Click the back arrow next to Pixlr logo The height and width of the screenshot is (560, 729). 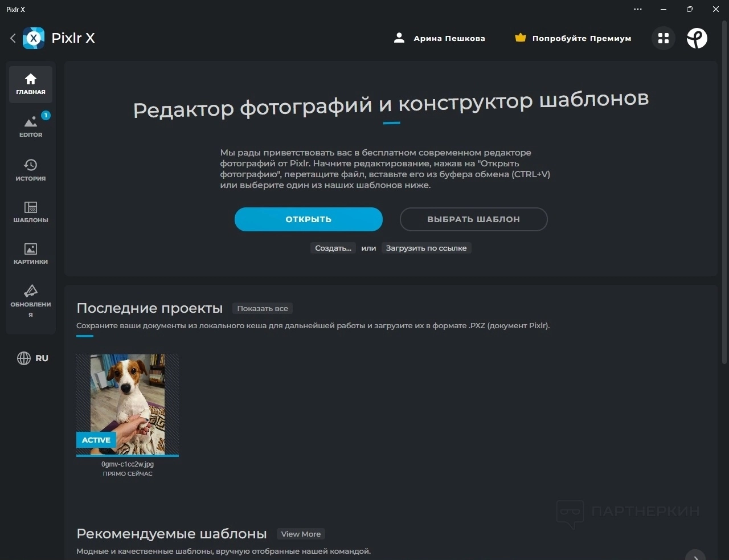13,38
